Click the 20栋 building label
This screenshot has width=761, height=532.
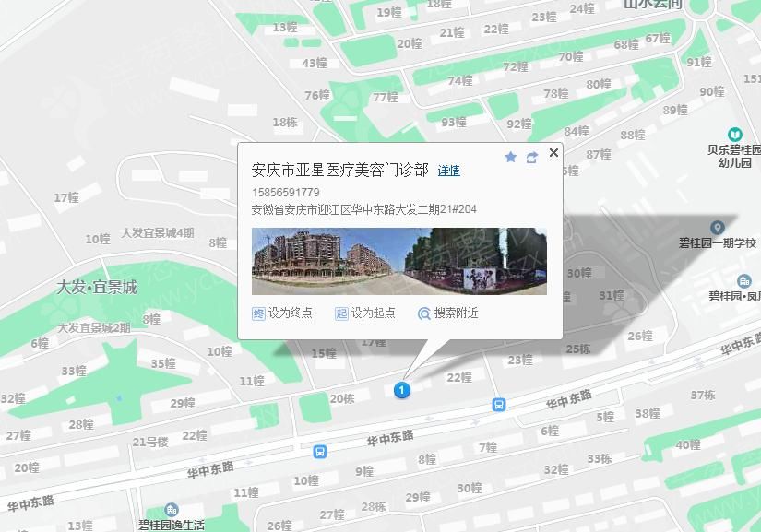pyautogui.click(x=342, y=398)
